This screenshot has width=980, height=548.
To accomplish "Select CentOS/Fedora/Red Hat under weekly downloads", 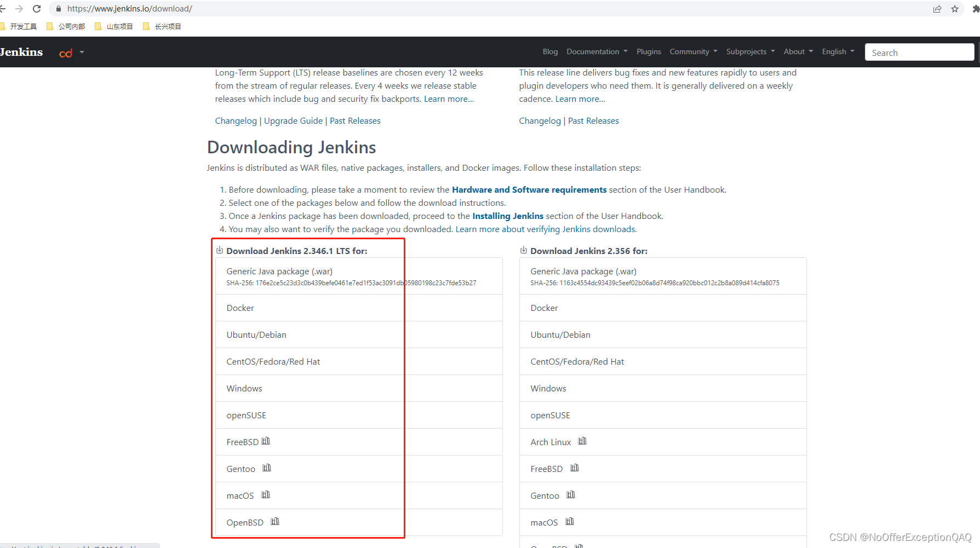I will pyautogui.click(x=663, y=362).
